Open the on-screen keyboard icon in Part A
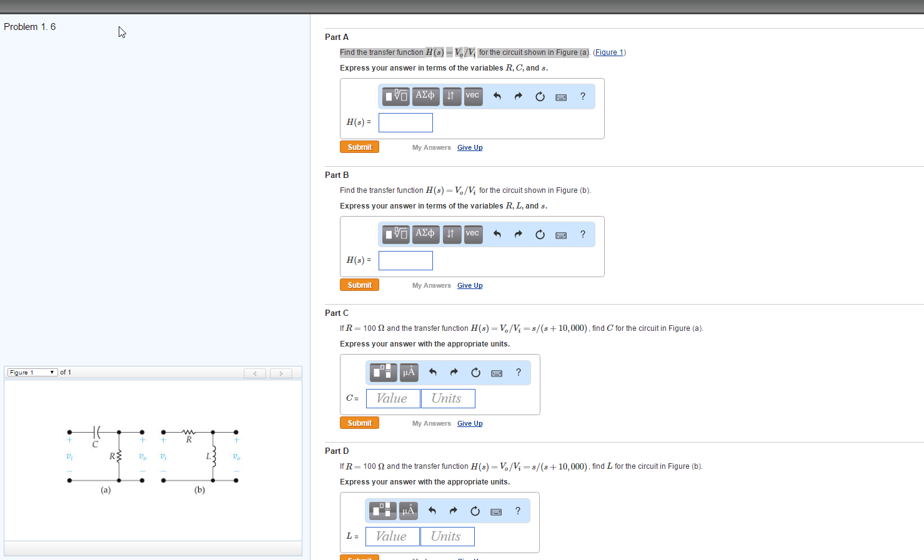The width and height of the screenshot is (924, 560). (x=560, y=96)
